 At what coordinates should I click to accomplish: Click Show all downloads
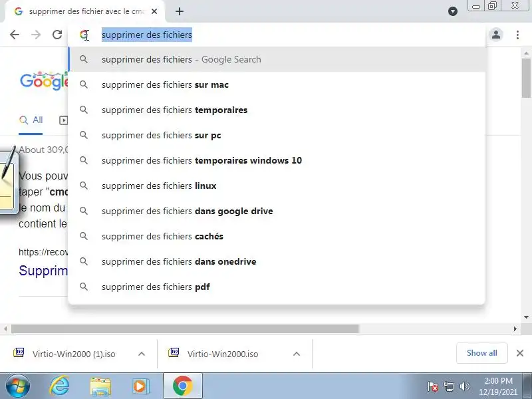[481, 353]
